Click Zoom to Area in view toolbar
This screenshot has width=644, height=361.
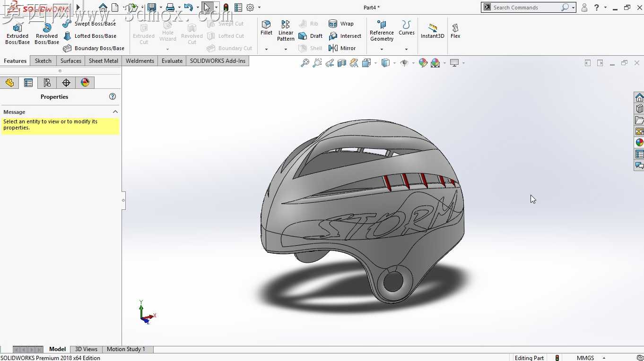[317, 63]
